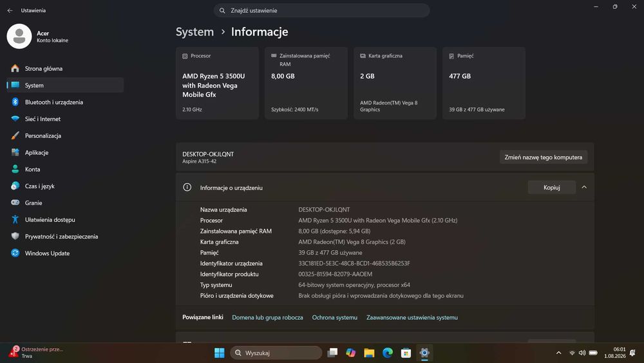Click the Identyfikator urządzenia value
This screenshot has width=644, height=363.
tap(354, 264)
